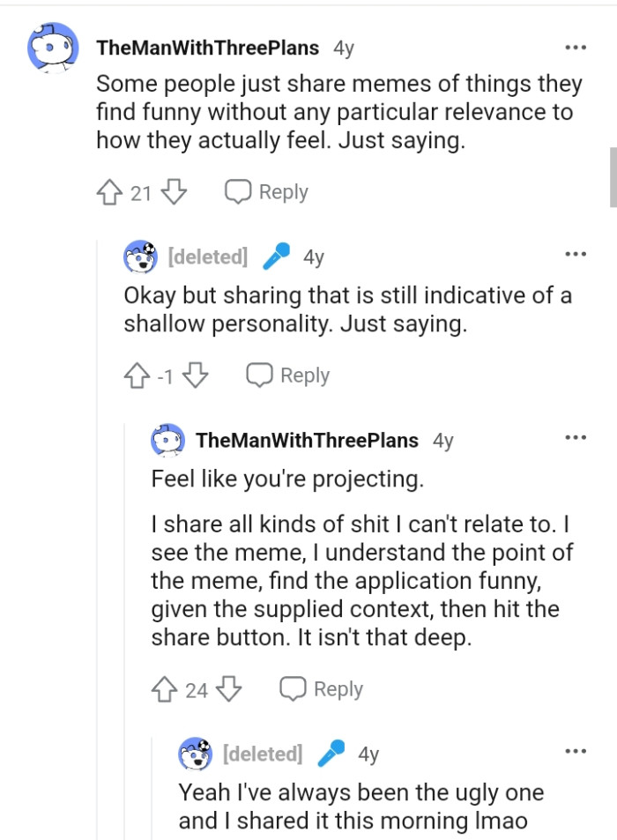
Task: Open TheManWithThreePlans' profile via his username
Action: pos(208,48)
